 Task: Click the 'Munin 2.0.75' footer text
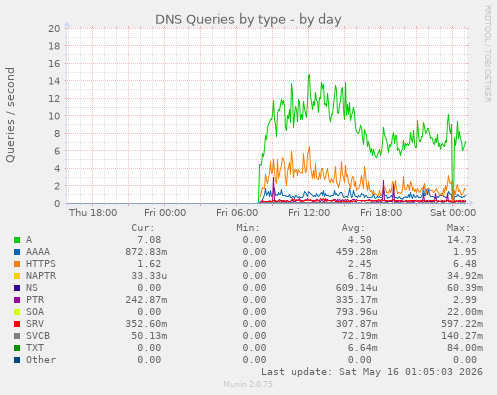point(248,384)
